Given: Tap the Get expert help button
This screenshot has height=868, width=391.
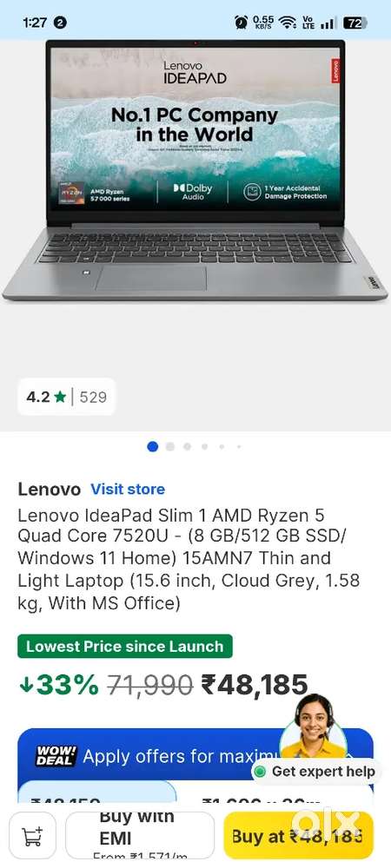Looking at the screenshot, I should point(315,771).
